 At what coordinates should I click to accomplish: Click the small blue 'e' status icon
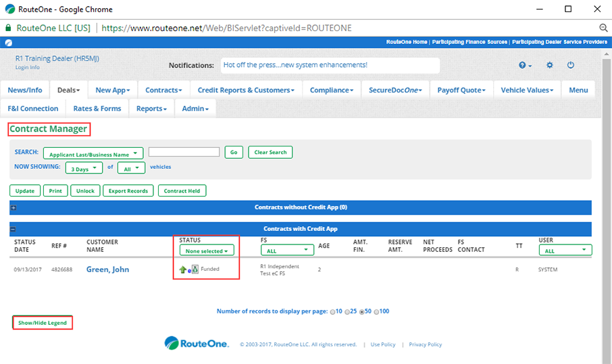click(x=189, y=271)
